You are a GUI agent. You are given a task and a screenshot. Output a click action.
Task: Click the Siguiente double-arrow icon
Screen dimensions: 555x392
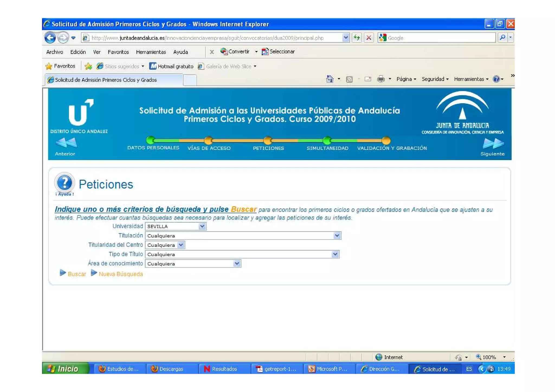tap(493, 143)
